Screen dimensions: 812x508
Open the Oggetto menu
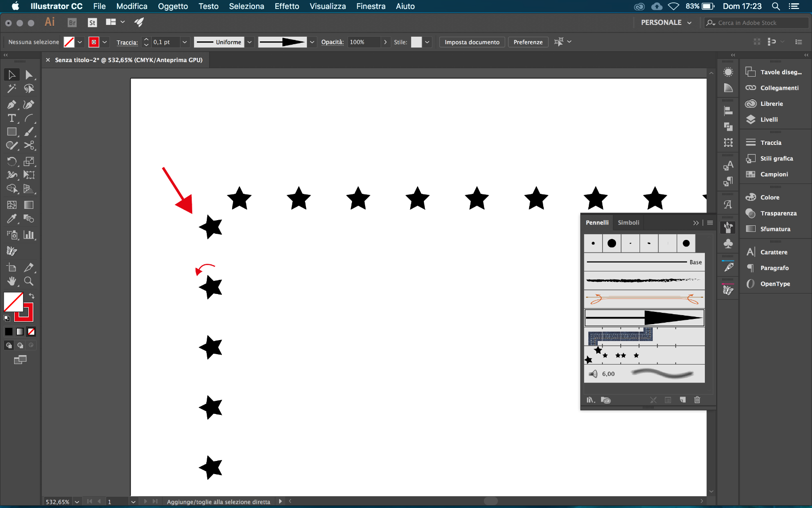pyautogui.click(x=173, y=6)
